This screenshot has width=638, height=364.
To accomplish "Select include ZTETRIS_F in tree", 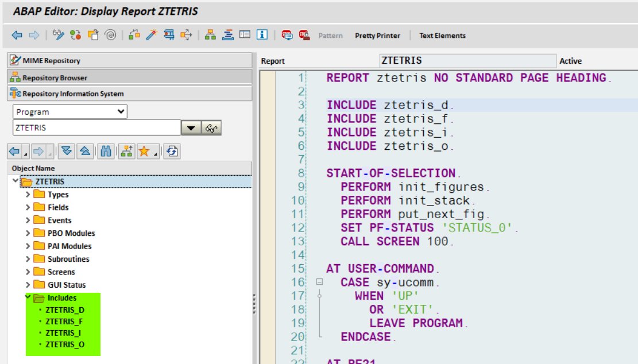I will coord(64,322).
